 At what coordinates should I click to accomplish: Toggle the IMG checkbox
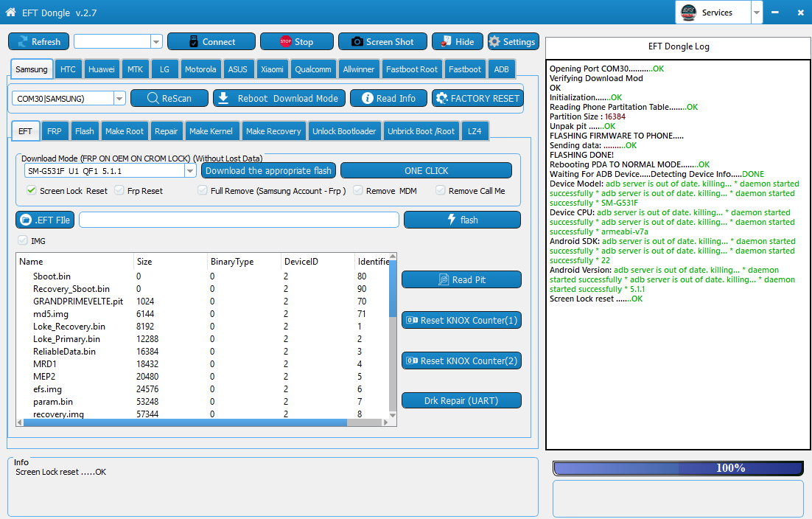tap(22, 240)
